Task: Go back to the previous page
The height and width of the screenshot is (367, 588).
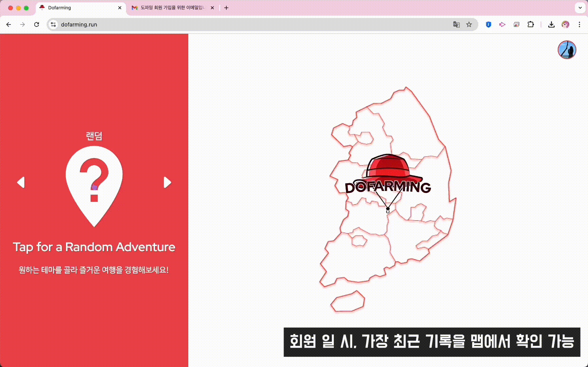Action: coord(9,24)
